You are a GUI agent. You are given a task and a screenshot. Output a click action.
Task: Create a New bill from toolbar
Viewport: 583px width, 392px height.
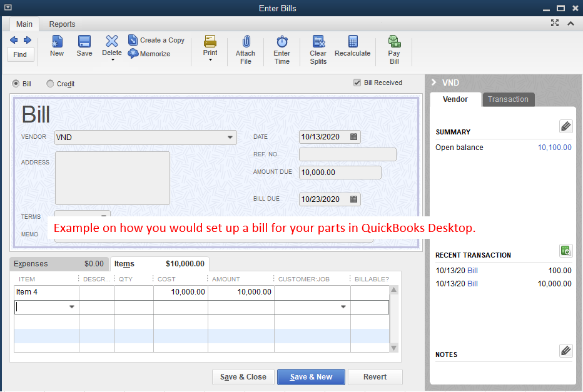point(57,46)
